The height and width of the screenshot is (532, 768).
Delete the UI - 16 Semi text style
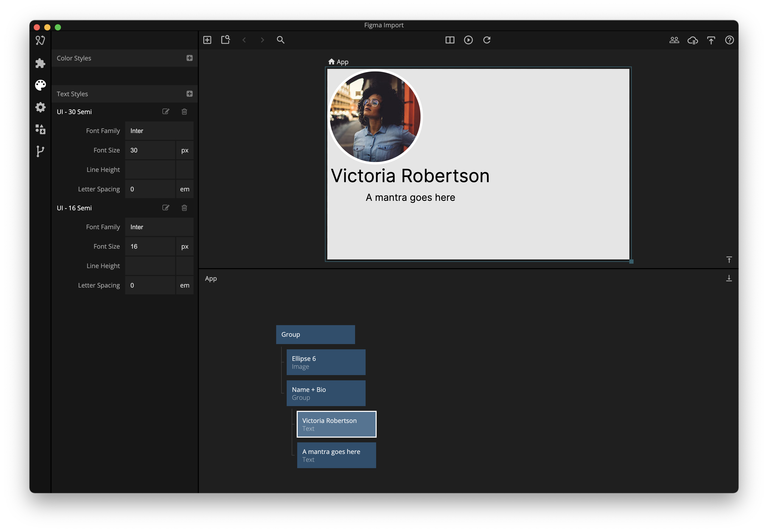(184, 208)
